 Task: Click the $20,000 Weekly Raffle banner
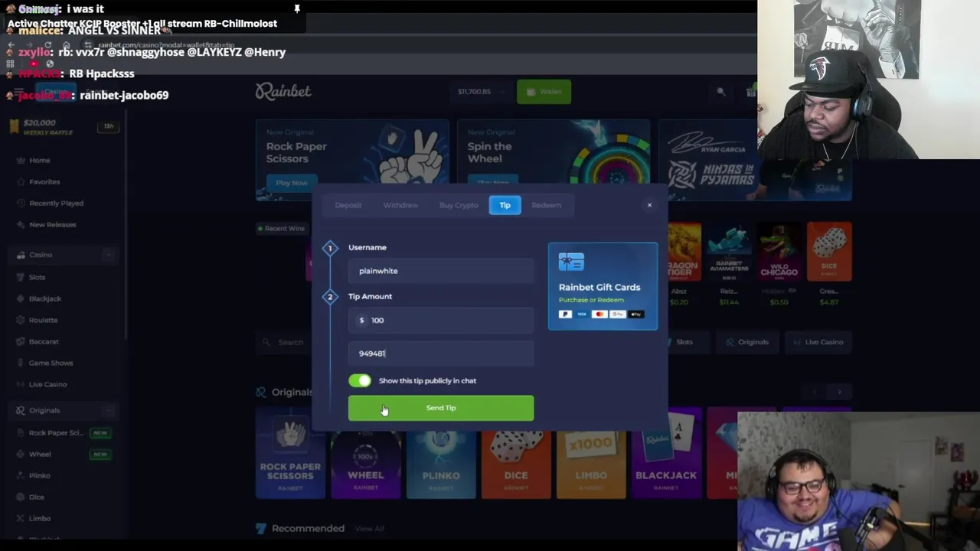pyautogui.click(x=63, y=127)
